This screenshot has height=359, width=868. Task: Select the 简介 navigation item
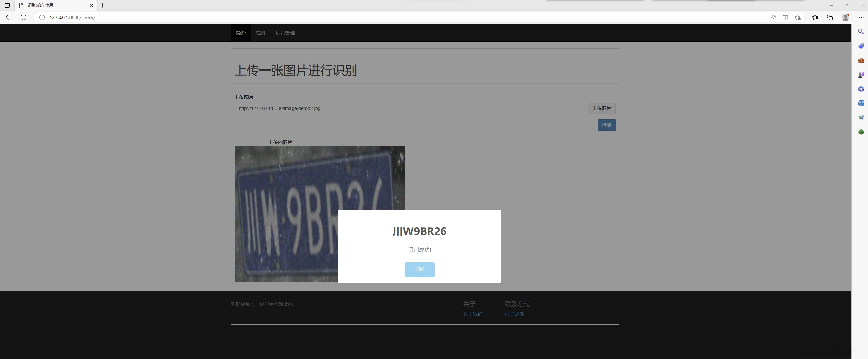[241, 33]
